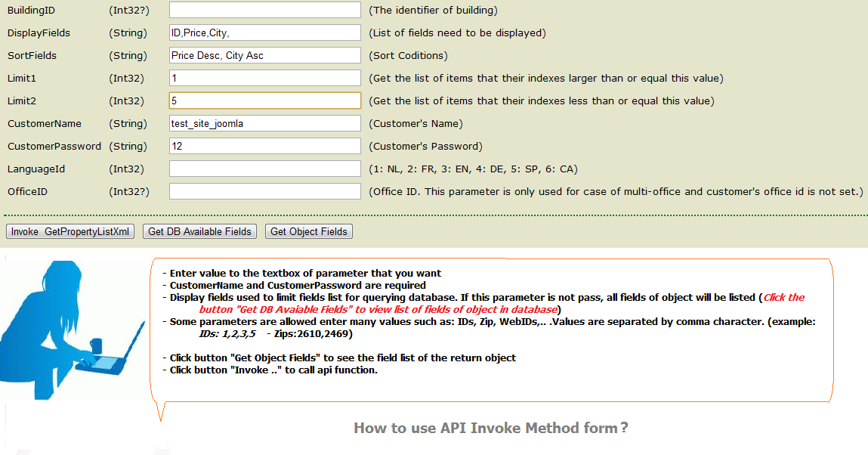
Task: Click the CustomerPassword input field
Action: (x=264, y=146)
